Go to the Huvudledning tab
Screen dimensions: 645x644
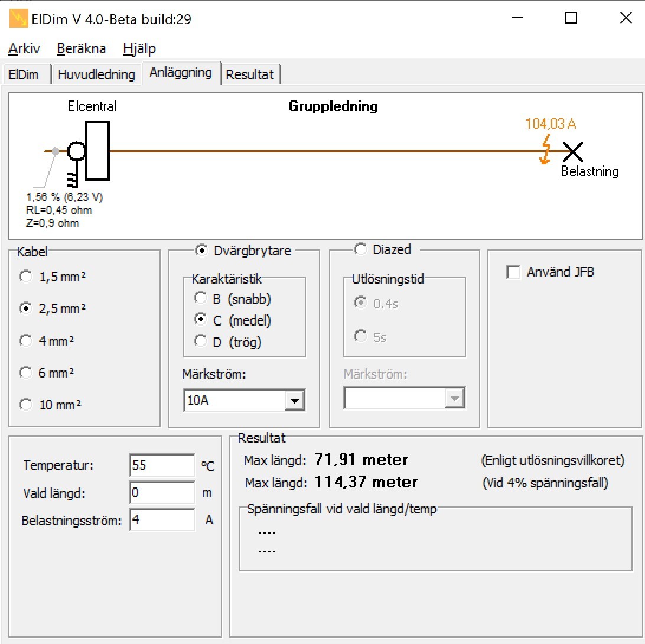(96, 74)
